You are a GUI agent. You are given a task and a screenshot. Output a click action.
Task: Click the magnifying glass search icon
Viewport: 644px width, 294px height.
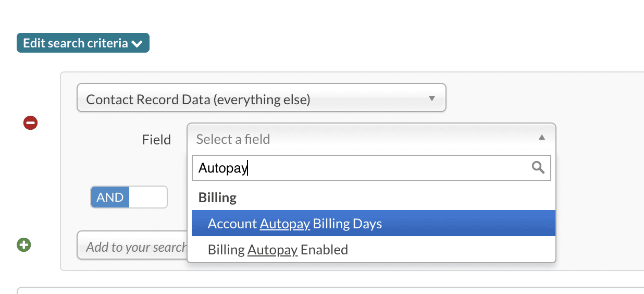tap(538, 168)
